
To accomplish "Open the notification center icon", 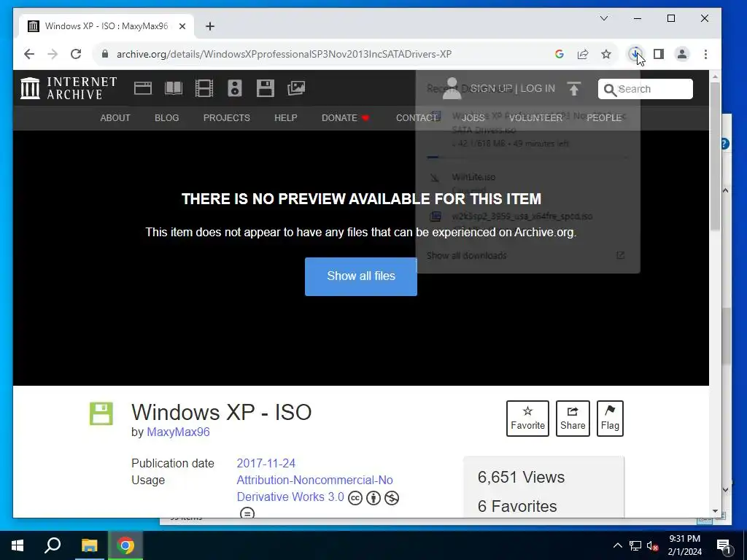I will point(724,545).
